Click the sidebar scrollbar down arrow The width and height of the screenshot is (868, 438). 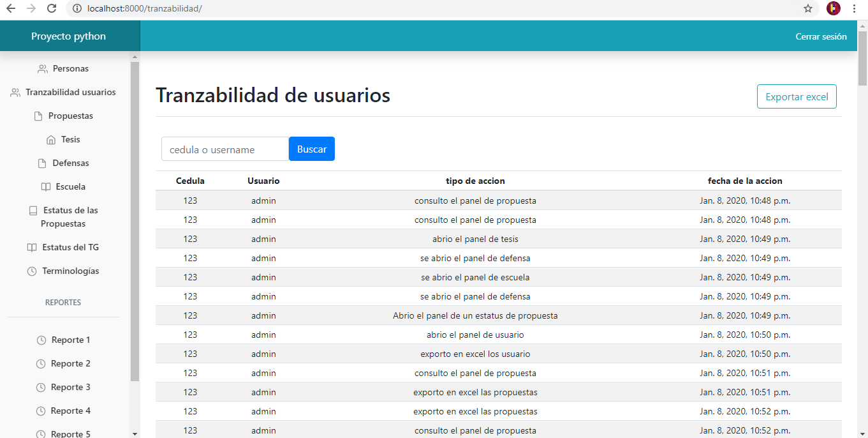tap(135, 434)
